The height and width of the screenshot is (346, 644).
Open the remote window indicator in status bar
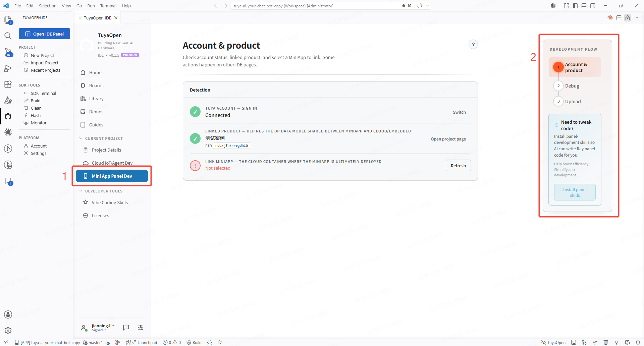coord(6,342)
